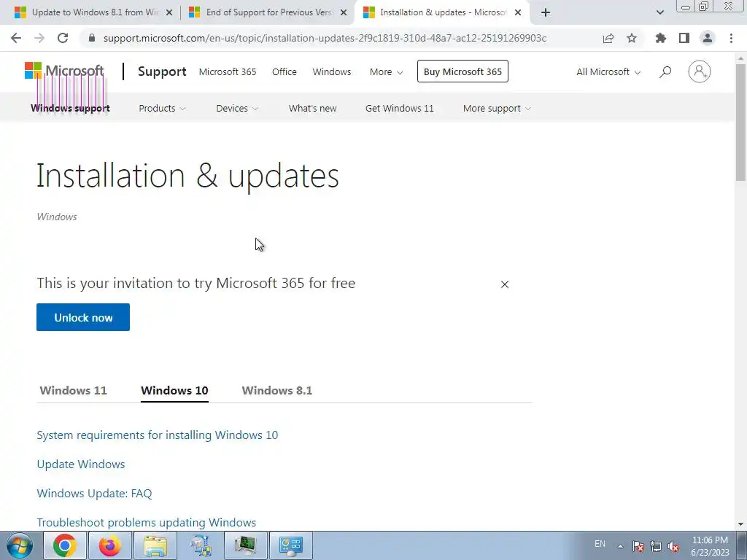Expand the More dropdown in the header

coord(387,72)
